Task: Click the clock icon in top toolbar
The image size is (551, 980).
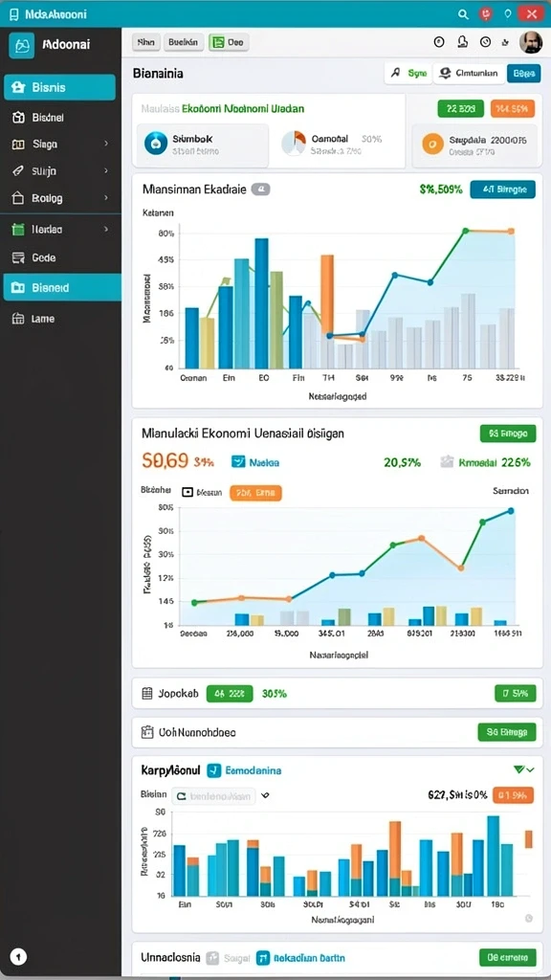Action: [x=439, y=42]
